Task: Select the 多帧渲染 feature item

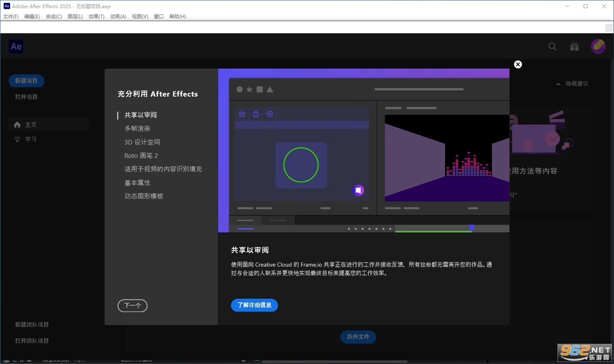Action: tap(137, 128)
